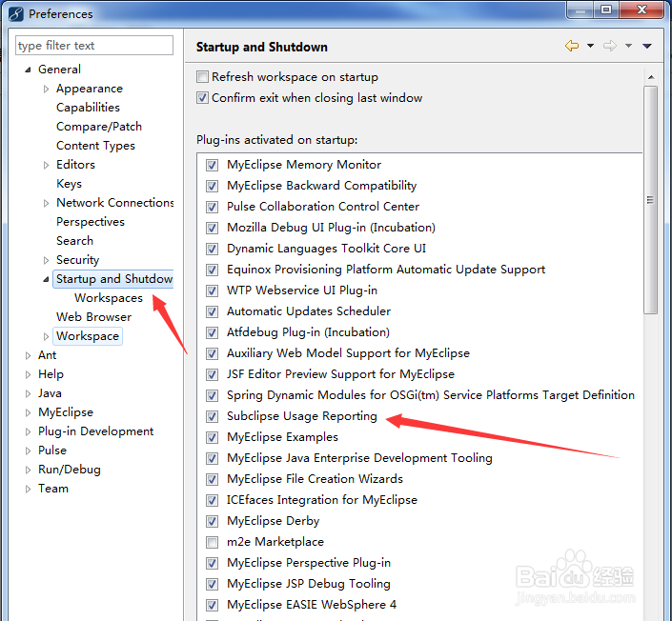Uncheck Mozilla Debug UI Plug-in (Incubation)
Screen dimensions: 672x621
pos(212,228)
